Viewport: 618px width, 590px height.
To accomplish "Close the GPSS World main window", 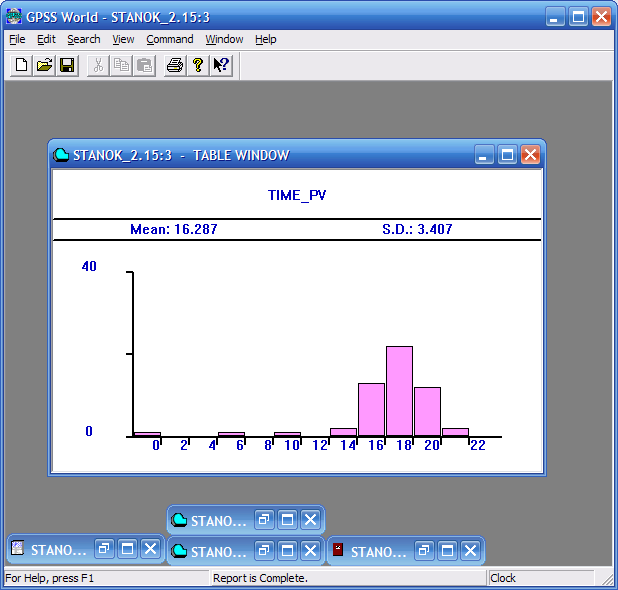I will [601, 17].
